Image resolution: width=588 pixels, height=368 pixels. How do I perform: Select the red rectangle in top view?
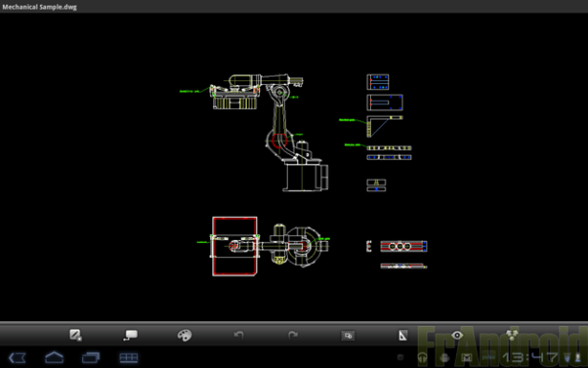tap(235, 247)
